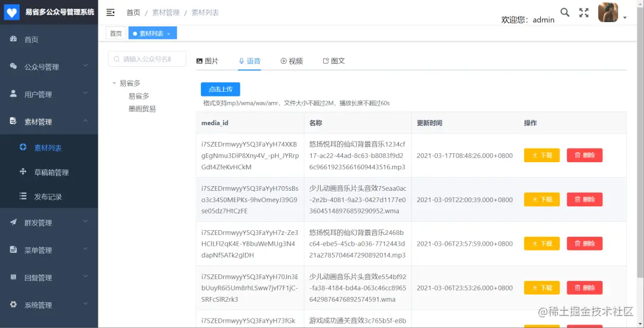Expand the 群发管理 menu chevron
644x328 pixels.
(x=85, y=222)
